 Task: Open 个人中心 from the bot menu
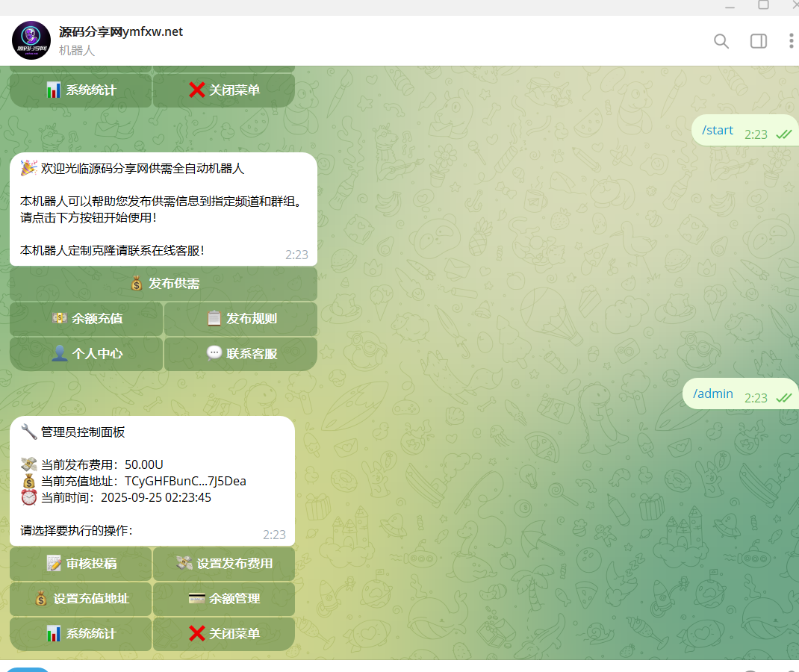pyautogui.click(x=87, y=354)
